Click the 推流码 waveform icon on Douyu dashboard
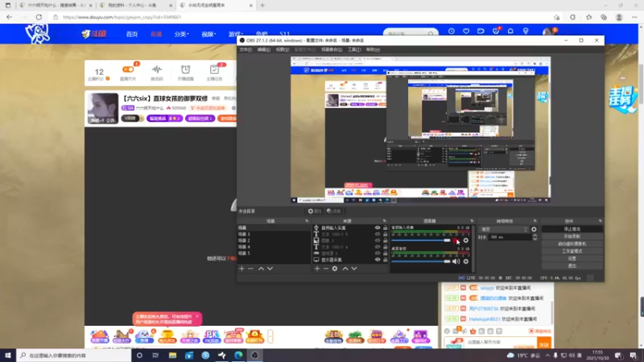Screen dimensions: 644x362 157,70
